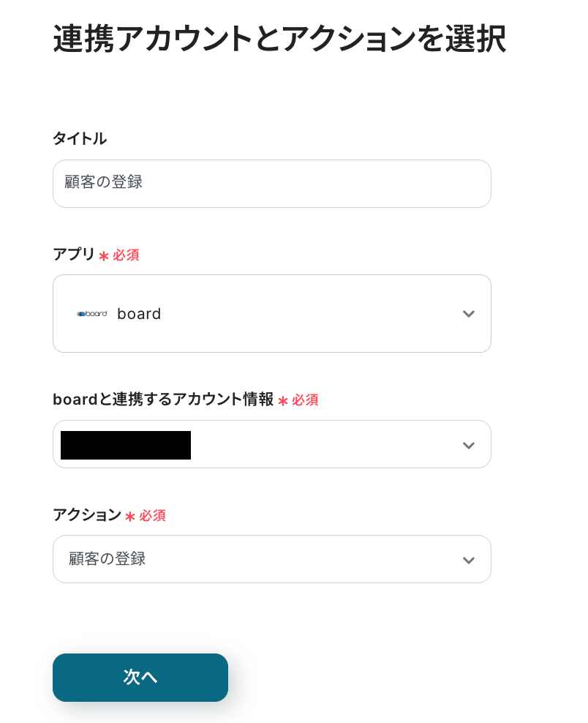Click the board logo icon
Screen dimensions: 588x723
(92, 314)
